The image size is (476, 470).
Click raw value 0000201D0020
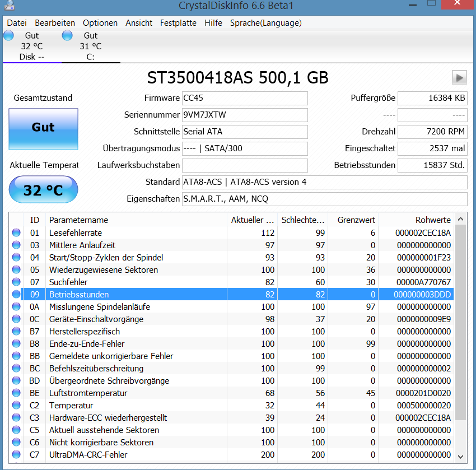point(423,393)
